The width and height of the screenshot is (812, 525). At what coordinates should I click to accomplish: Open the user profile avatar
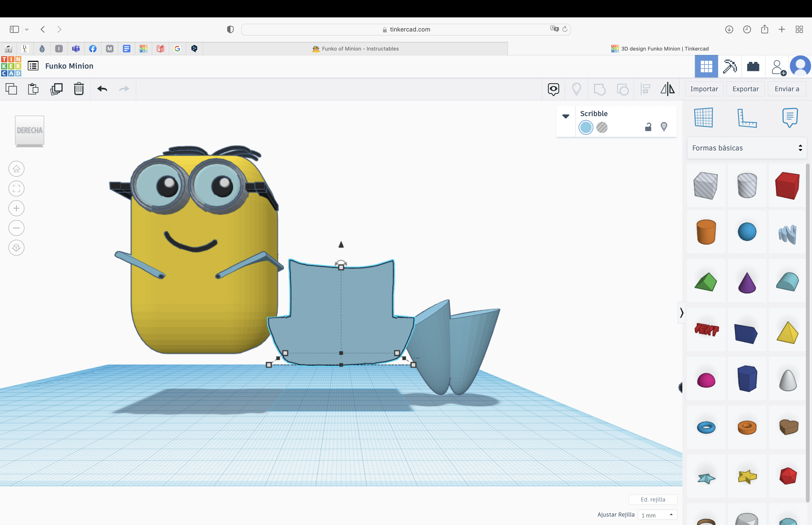[800, 66]
